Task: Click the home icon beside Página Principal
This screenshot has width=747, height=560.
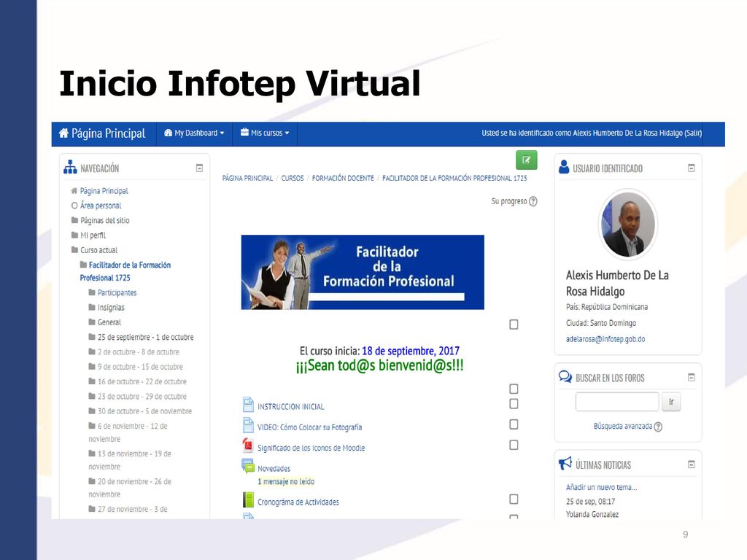Action: 63,133
